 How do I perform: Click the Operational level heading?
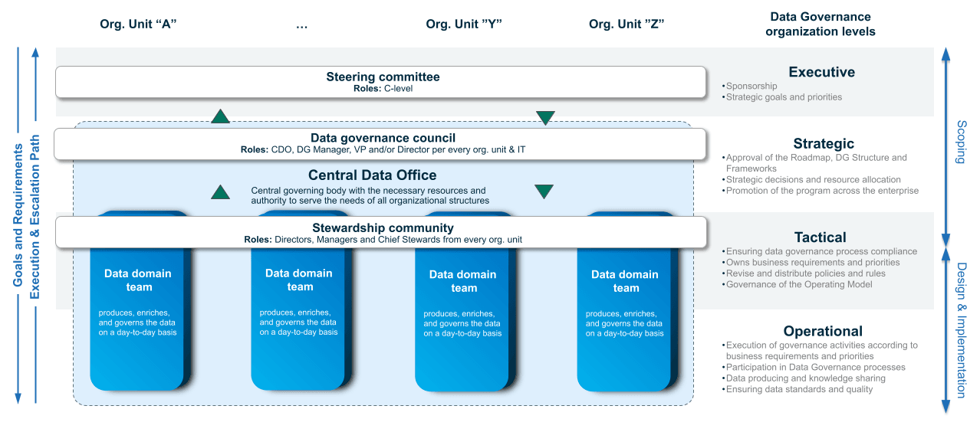click(x=823, y=331)
